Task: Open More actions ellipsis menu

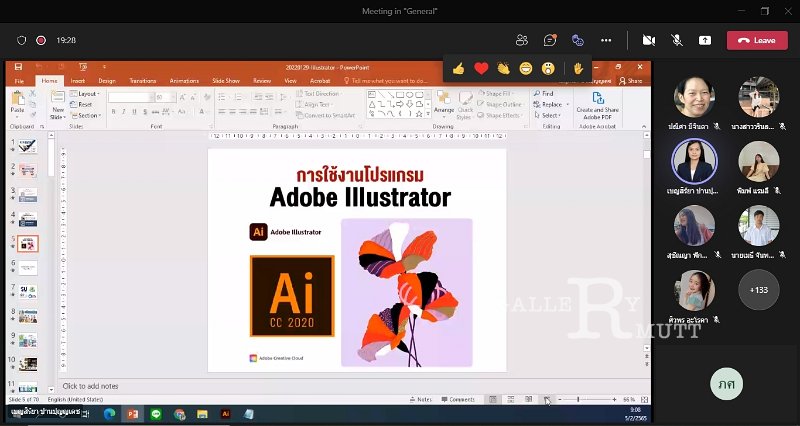Action: coord(606,40)
